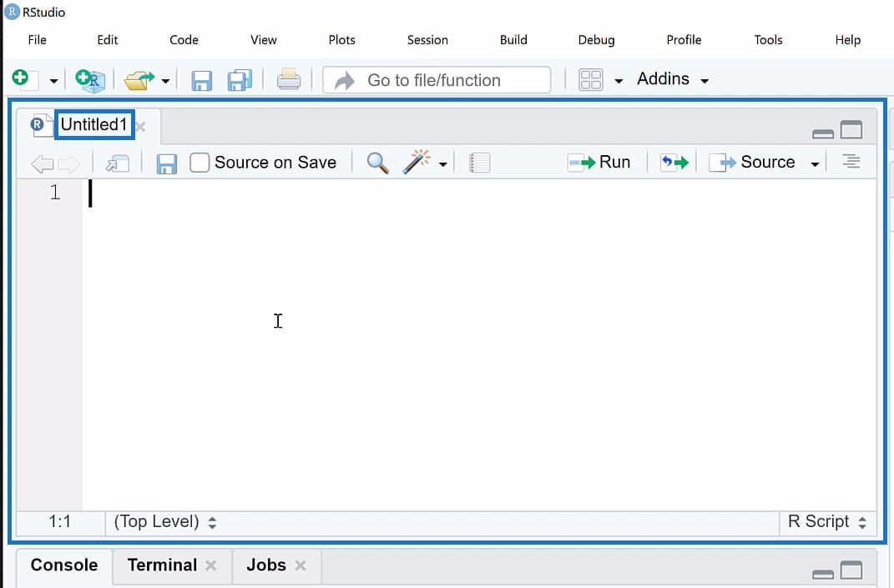894x588 pixels.
Task: Focus the Go to file/function field
Action: pos(437,80)
